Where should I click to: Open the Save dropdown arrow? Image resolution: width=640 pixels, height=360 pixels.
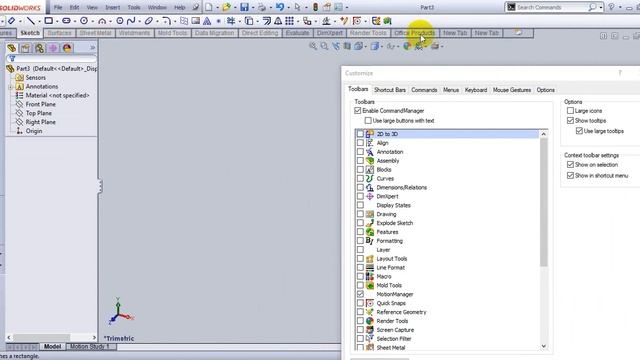[x=252, y=7]
